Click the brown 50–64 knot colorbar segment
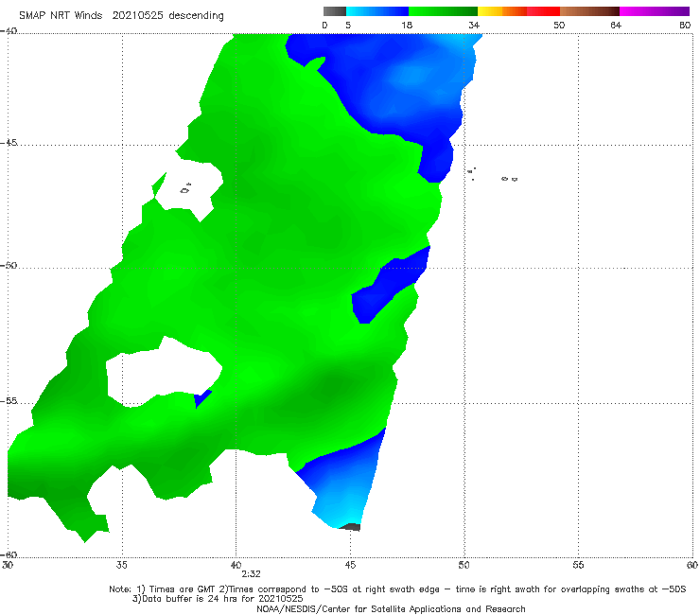The height and width of the screenshot is (615, 700). coord(589,11)
